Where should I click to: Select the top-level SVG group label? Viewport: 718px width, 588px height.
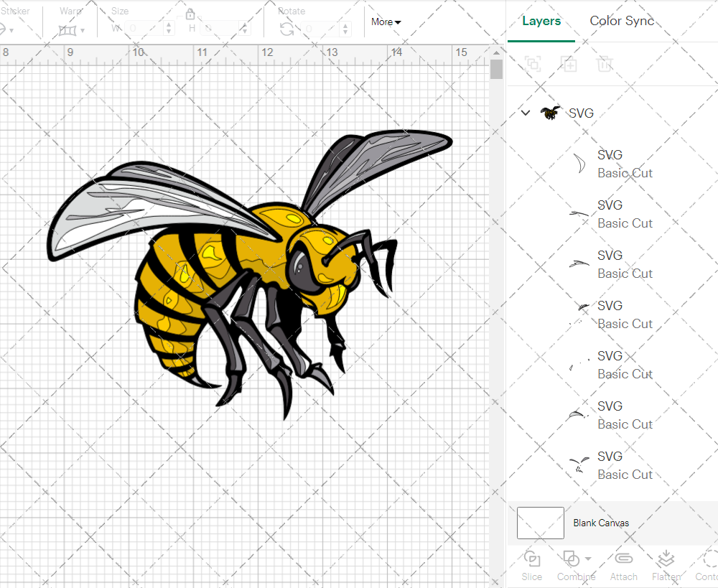pos(581,113)
